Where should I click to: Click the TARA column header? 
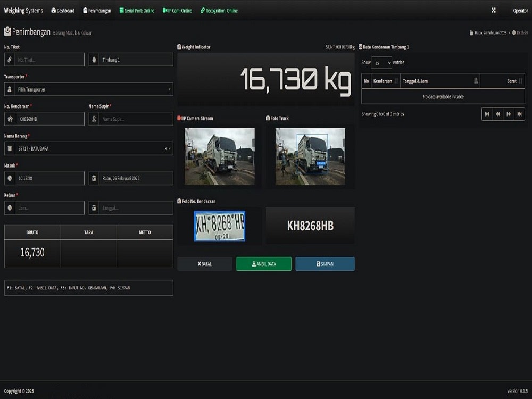coord(88,232)
